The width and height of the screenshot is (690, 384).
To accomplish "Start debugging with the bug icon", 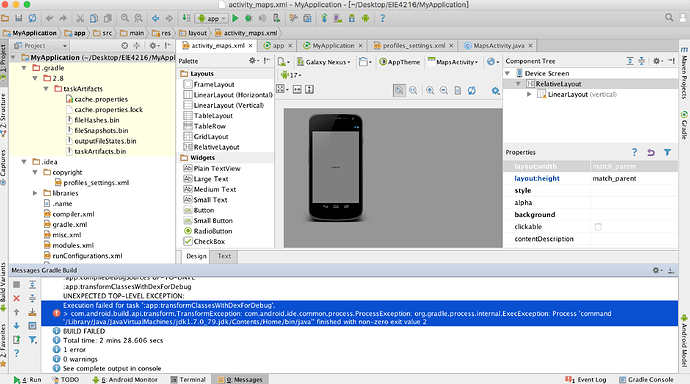I will click(x=249, y=18).
